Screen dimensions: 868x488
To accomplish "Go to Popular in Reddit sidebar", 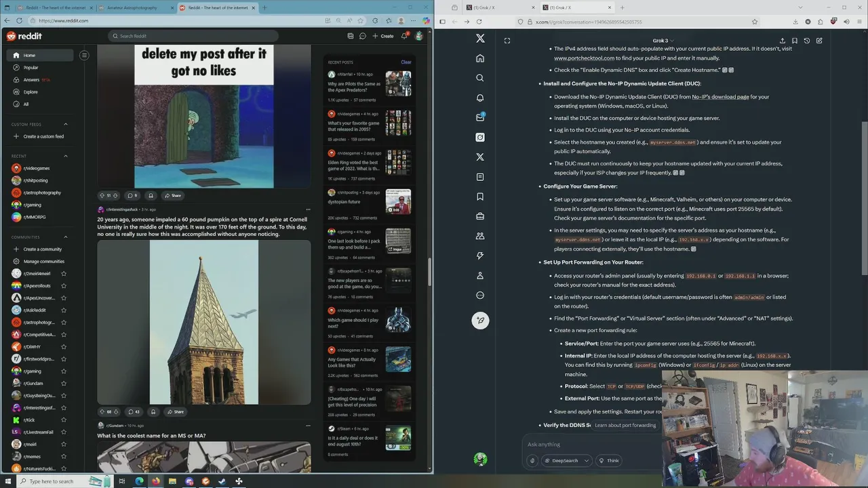I will click(x=41, y=67).
